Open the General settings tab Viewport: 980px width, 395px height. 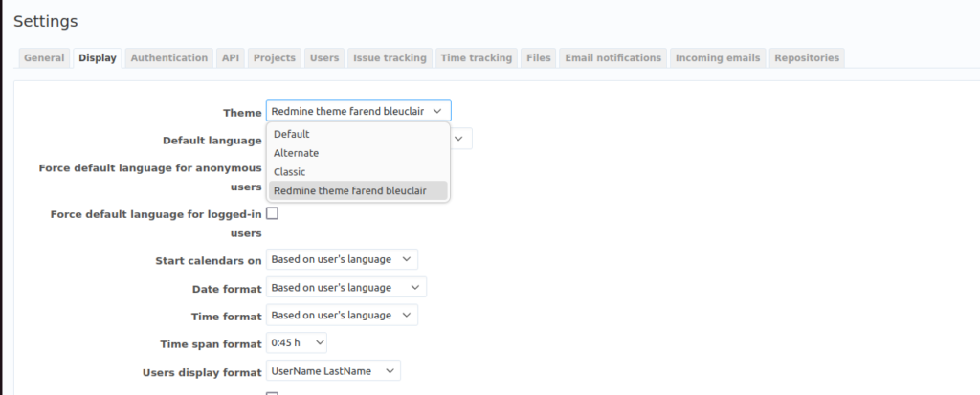pos(44,58)
